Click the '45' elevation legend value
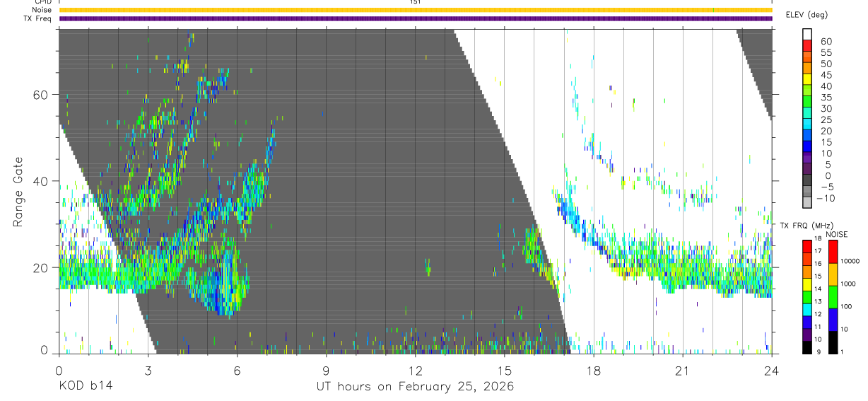 826,74
